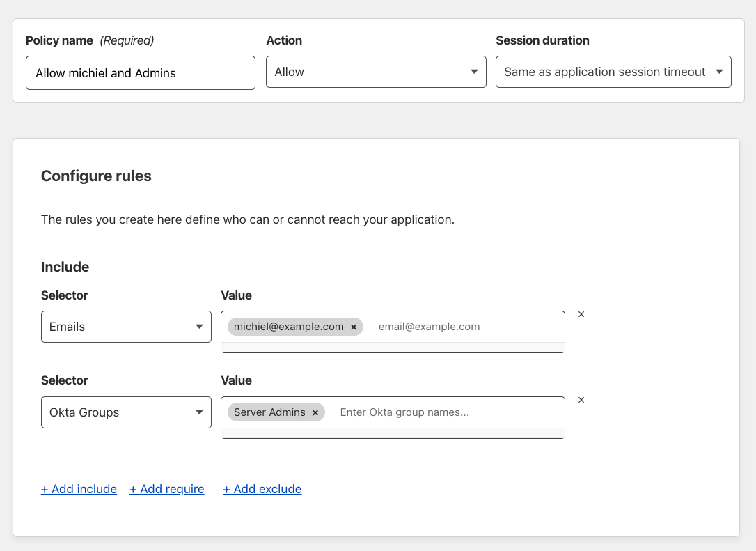
Task: Delete the Emails selector rule row
Action: tap(581, 314)
